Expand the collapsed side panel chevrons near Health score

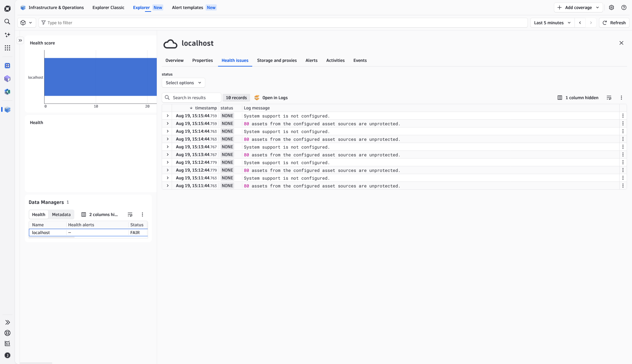pyautogui.click(x=20, y=40)
